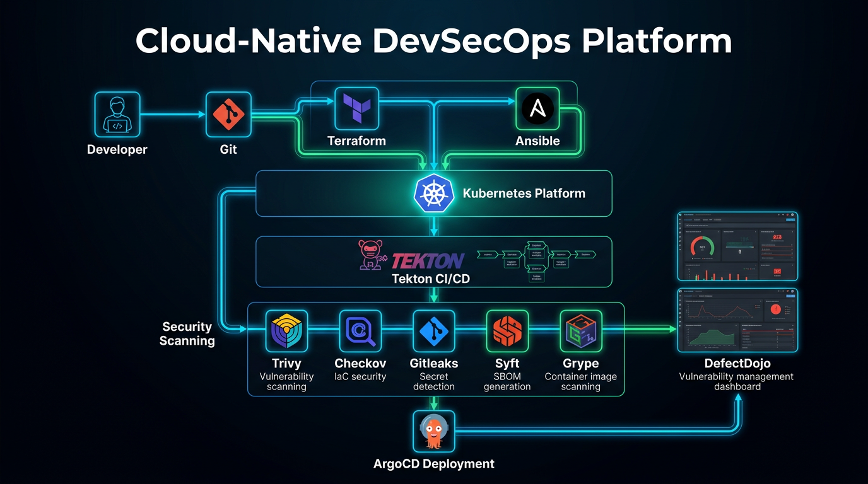Click the "Kubernetes Platform" label
Image resolution: width=868 pixels, height=484 pixels.
524,193
